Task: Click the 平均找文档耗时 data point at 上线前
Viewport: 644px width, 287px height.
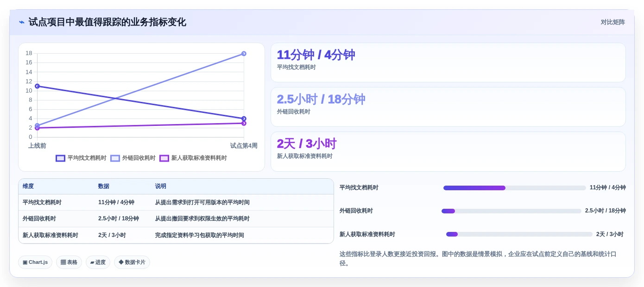Action: (38, 86)
